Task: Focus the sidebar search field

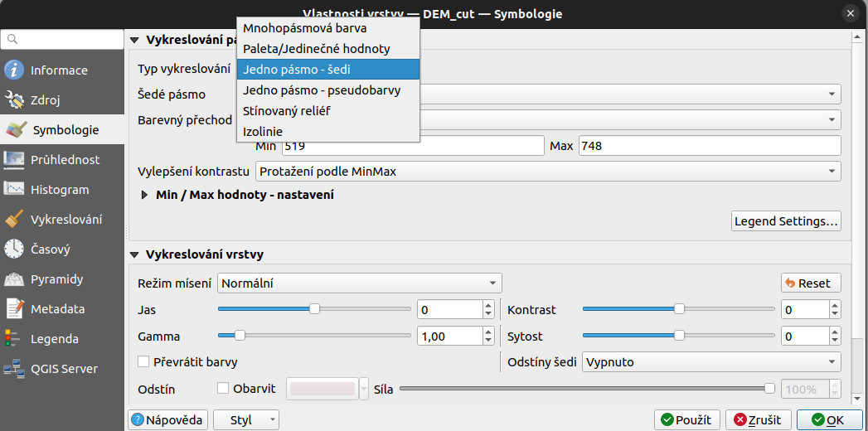Action: point(62,39)
